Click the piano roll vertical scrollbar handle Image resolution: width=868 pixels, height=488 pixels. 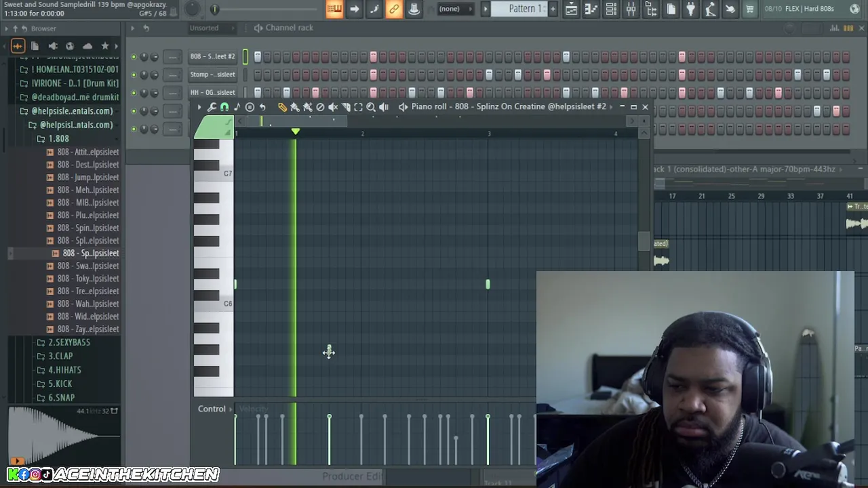point(643,242)
